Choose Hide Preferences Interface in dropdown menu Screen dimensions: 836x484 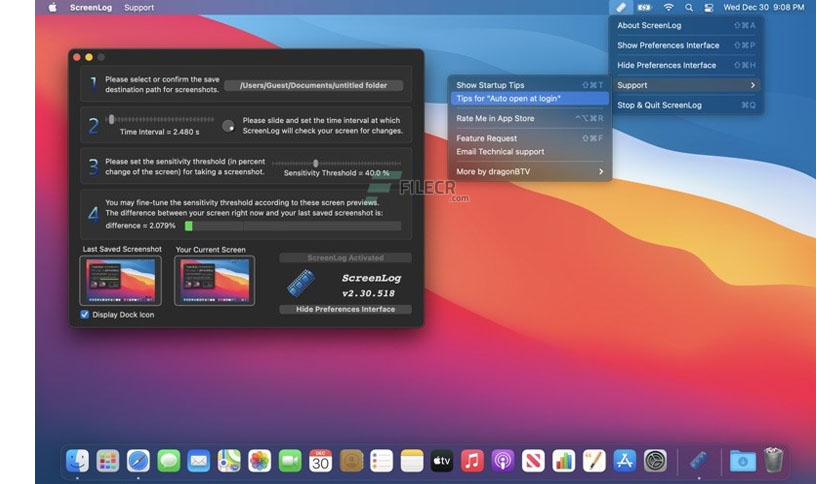pyautogui.click(x=686, y=65)
